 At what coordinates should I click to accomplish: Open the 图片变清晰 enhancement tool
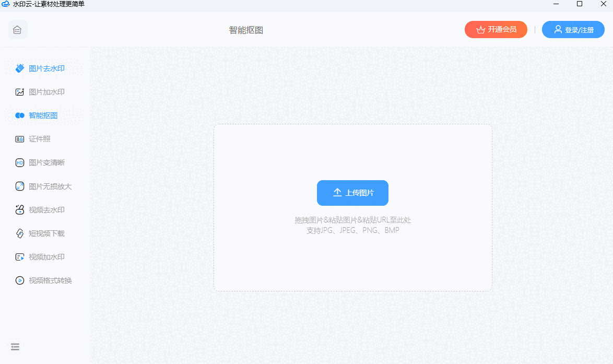click(x=44, y=162)
